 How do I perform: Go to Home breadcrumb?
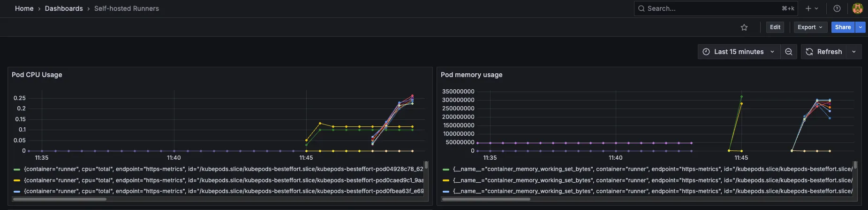[24, 8]
